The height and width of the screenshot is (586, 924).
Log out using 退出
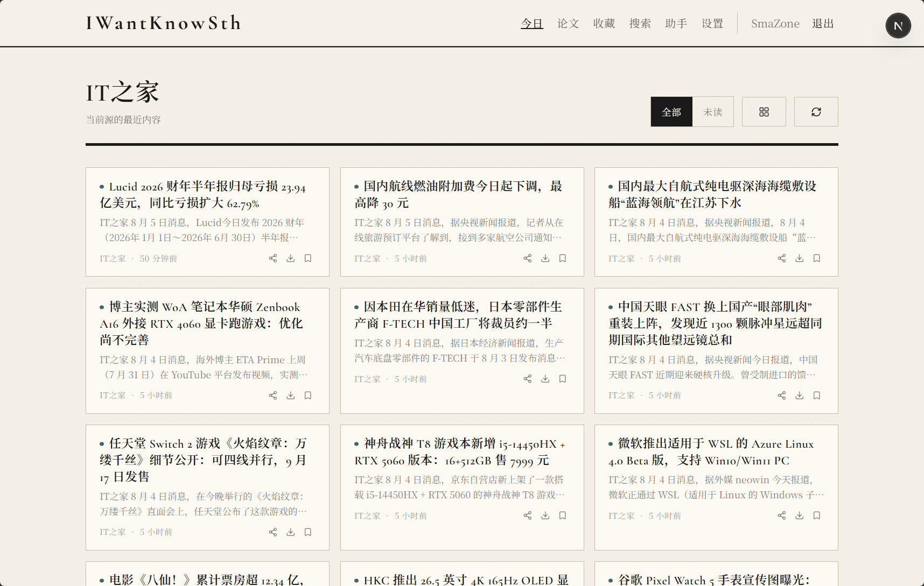[823, 24]
